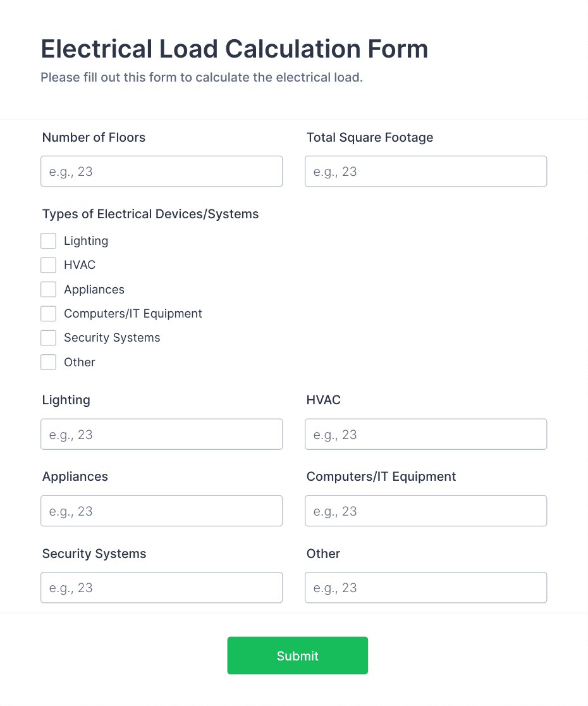Viewport: 588px width, 706px height.
Task: Check the HVAC device type
Action: [48, 265]
